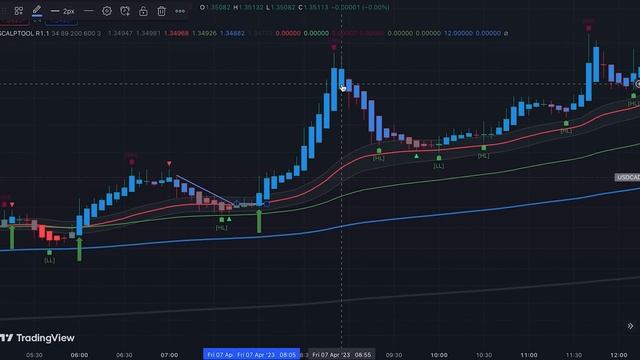Viewport: 640px width, 360px height.
Task: Click the 1.34968 red indicator value
Action: (x=176, y=33)
